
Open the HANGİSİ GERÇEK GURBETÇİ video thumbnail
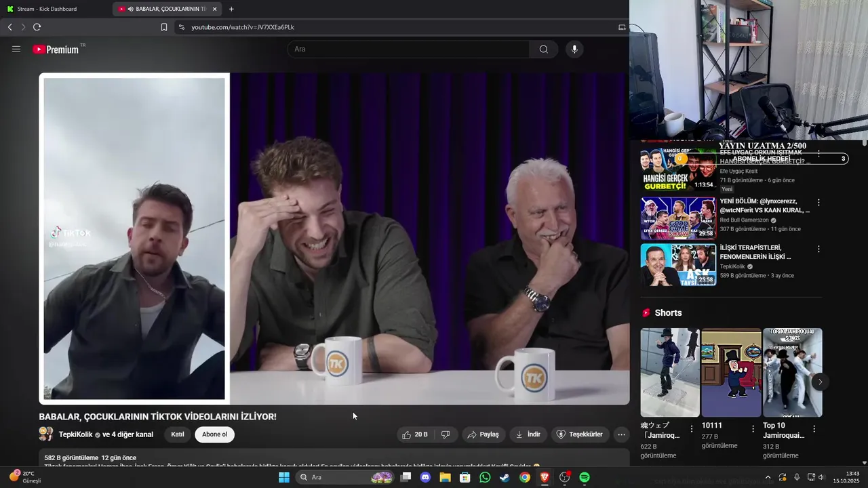[678, 169]
